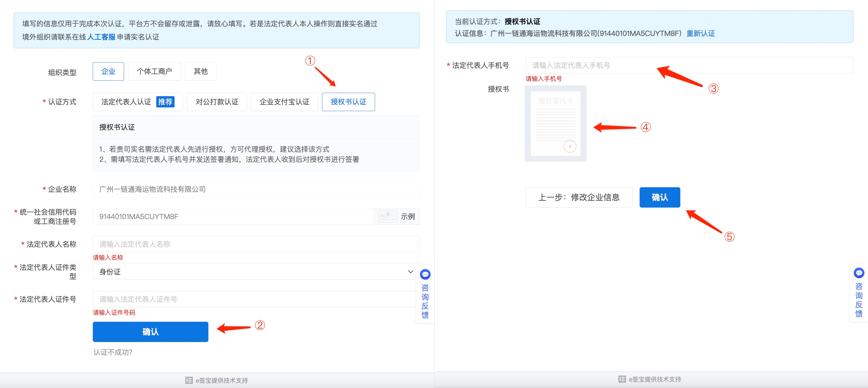
Task: Select 企业 organization type
Action: click(108, 71)
